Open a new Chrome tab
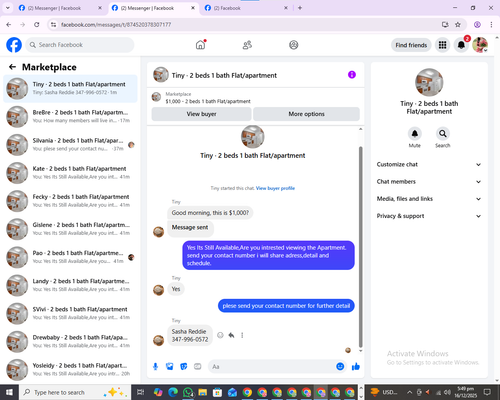Image resolution: width=500 pixels, height=400 pixels. click(300, 8)
